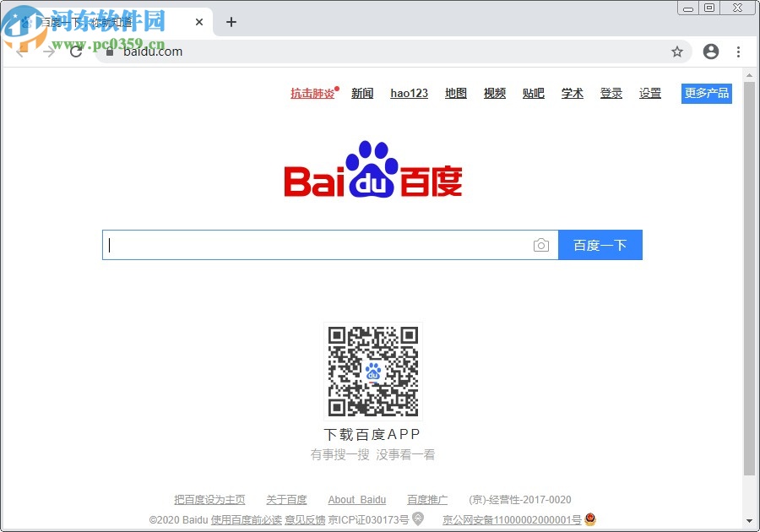
Task: Click the 下载百度APP text
Action: [372, 434]
